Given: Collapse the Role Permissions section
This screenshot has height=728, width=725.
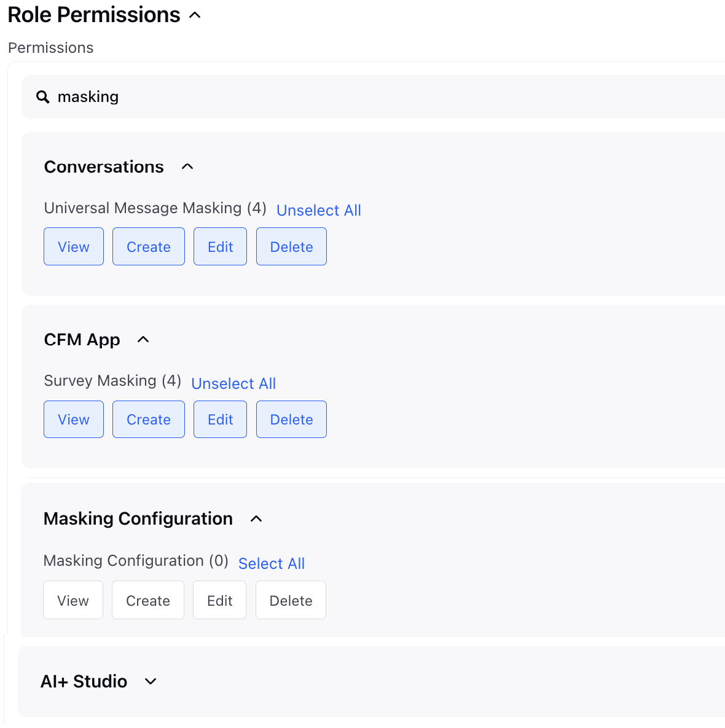Looking at the screenshot, I should click(195, 15).
